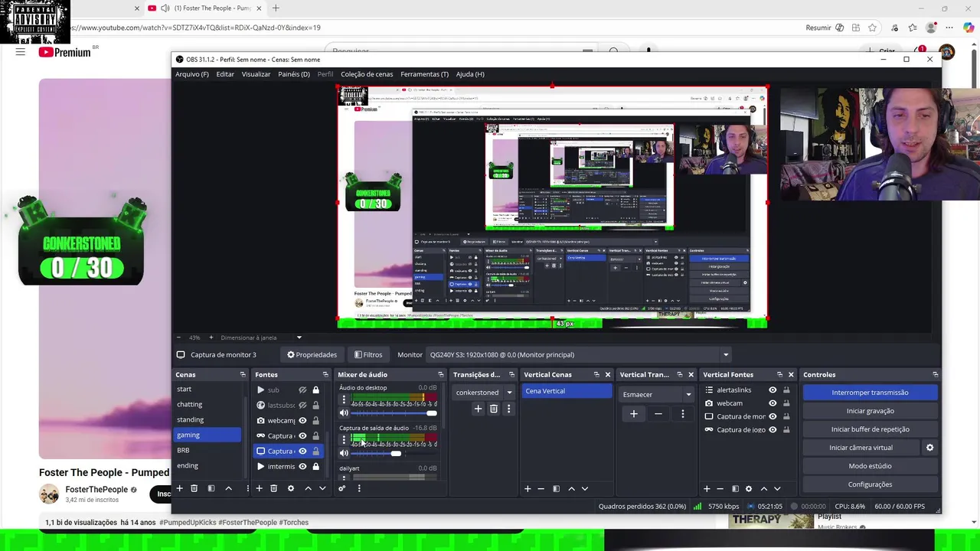Image resolution: width=980 pixels, height=551 pixels.
Task: Open properties gear in Vertical Fontes panel
Action: pos(749,488)
